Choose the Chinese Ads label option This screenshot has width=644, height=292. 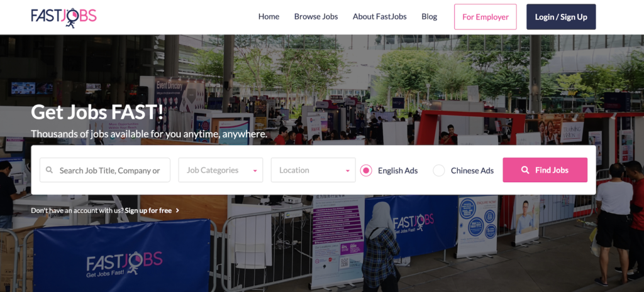click(x=472, y=170)
